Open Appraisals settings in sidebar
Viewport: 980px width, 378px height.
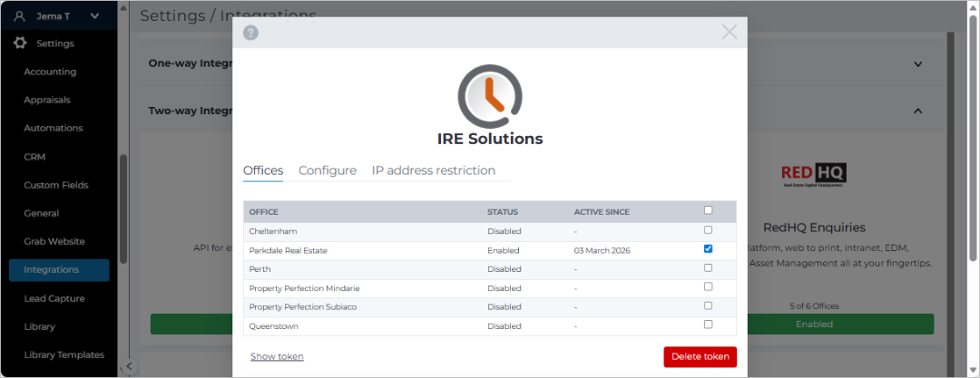(x=47, y=100)
